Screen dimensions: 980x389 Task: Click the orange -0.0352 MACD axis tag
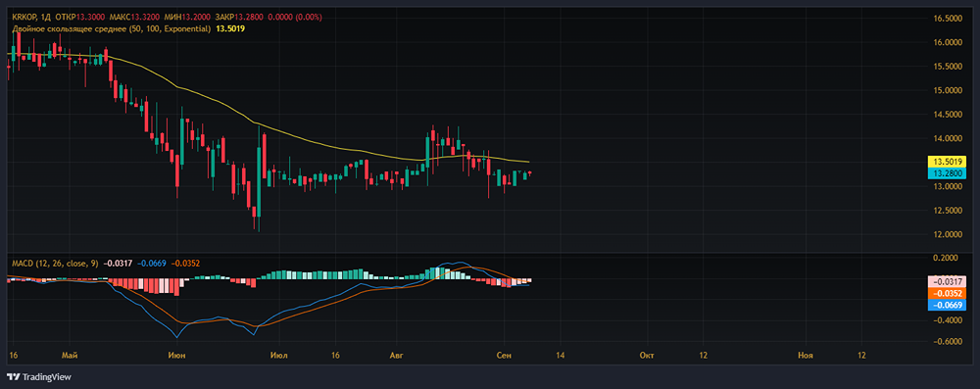(x=948, y=293)
